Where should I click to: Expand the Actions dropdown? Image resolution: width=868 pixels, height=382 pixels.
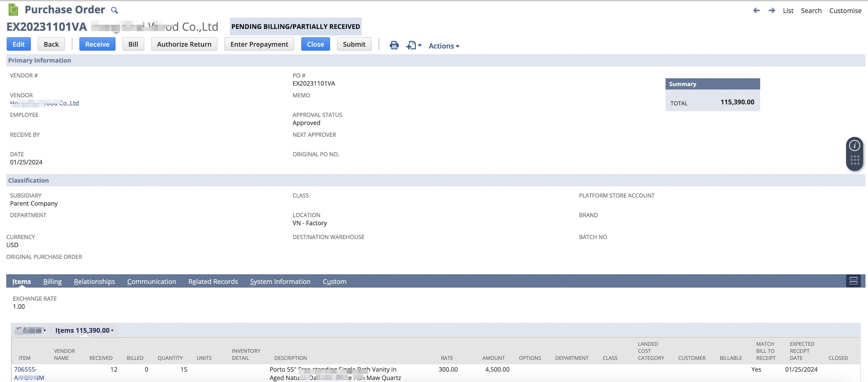pos(444,46)
